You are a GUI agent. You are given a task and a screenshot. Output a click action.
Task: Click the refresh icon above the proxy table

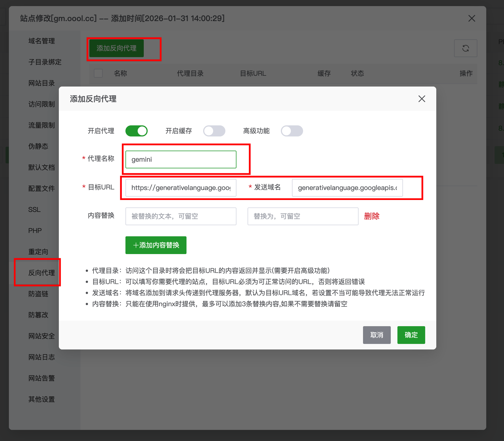pyautogui.click(x=466, y=48)
